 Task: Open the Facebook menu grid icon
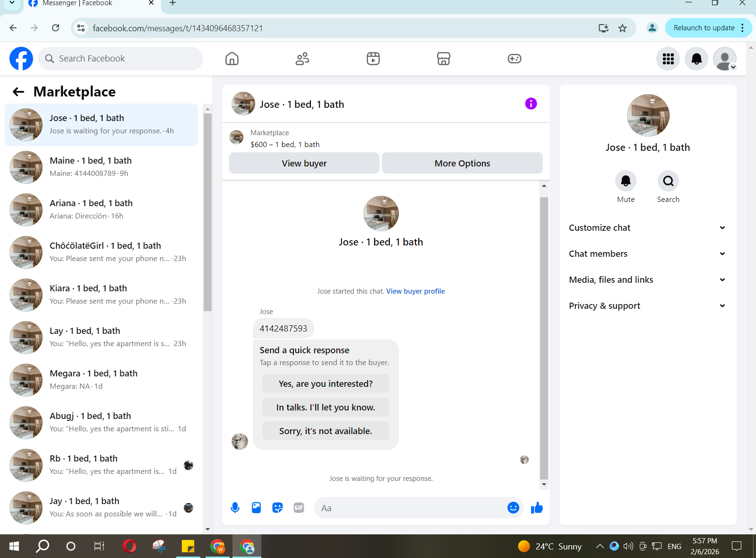click(x=668, y=59)
